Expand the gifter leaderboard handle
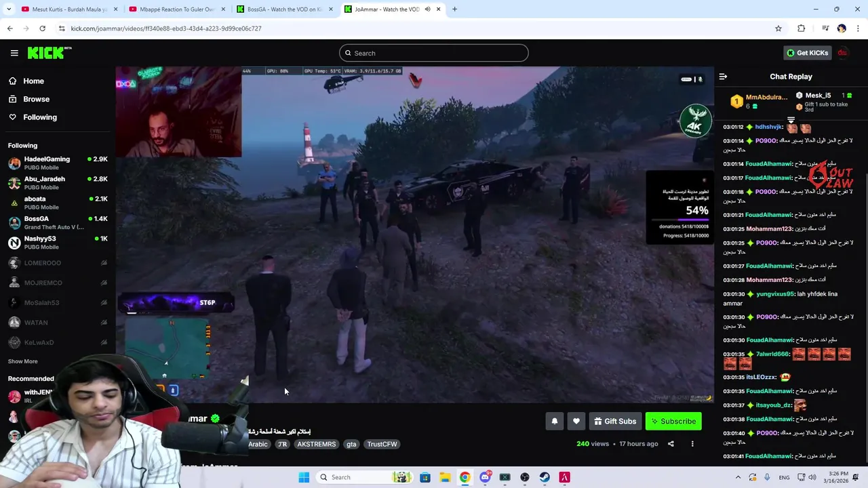This screenshot has height=488, width=868. 791,120
